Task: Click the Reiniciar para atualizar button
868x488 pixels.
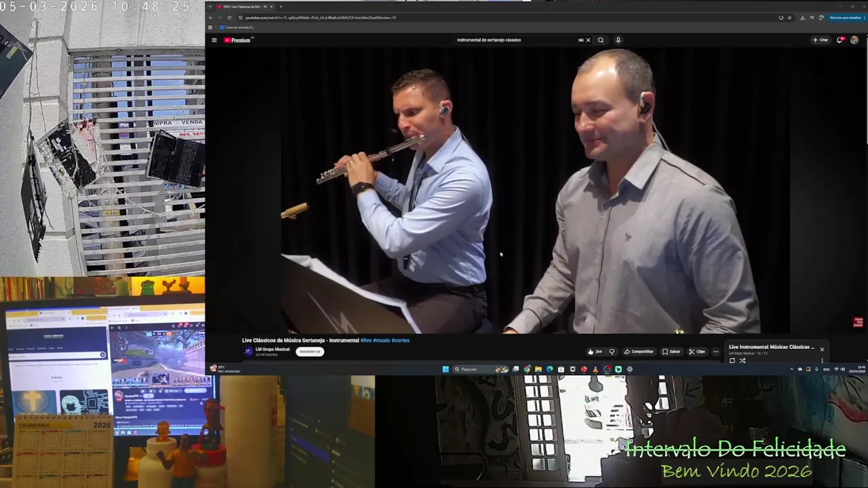Action: coord(846,18)
